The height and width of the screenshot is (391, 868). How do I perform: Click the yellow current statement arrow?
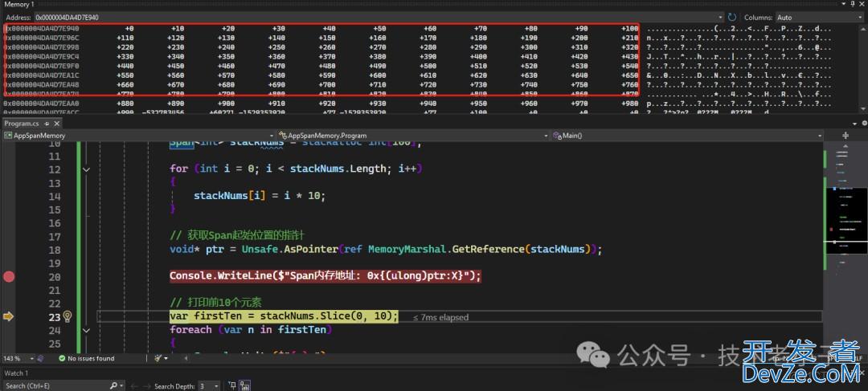coord(8,316)
